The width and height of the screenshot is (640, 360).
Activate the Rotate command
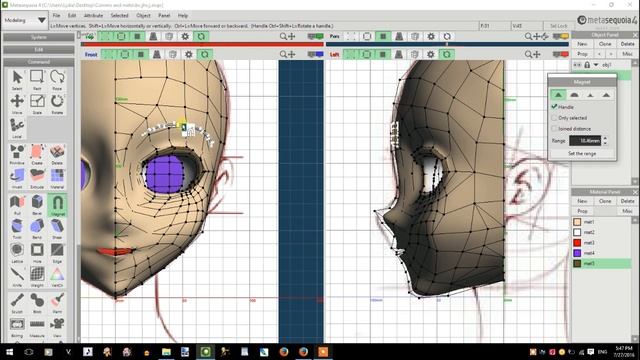[x=57, y=104]
